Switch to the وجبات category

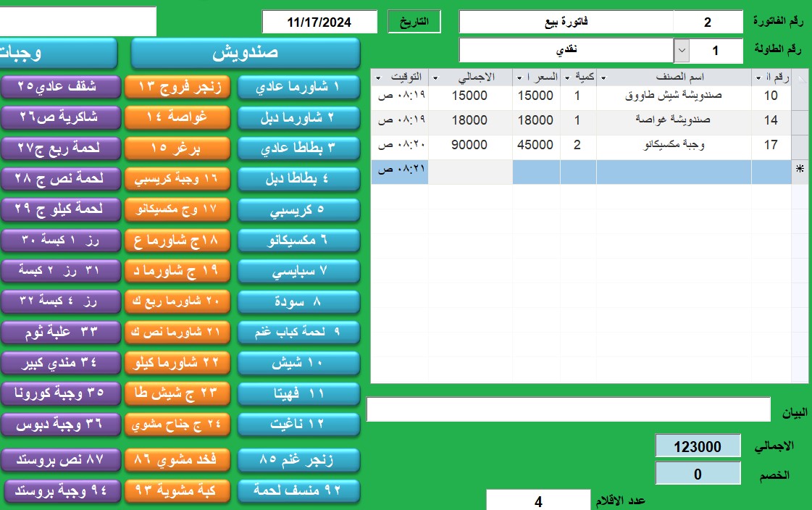(58, 54)
